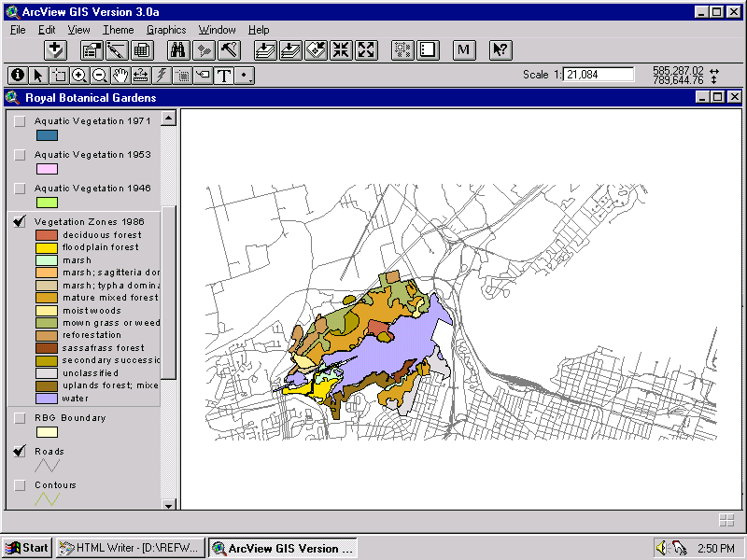Select the Pan hand tool

point(118,77)
